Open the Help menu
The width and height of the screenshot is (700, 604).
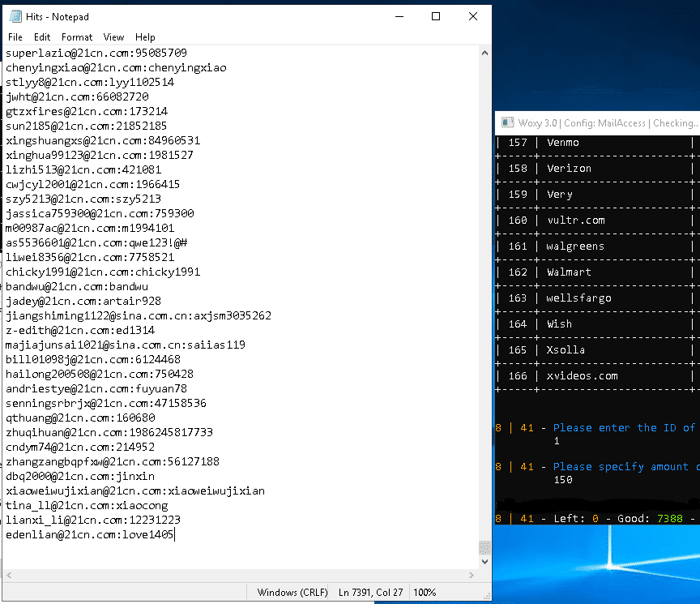tap(145, 37)
